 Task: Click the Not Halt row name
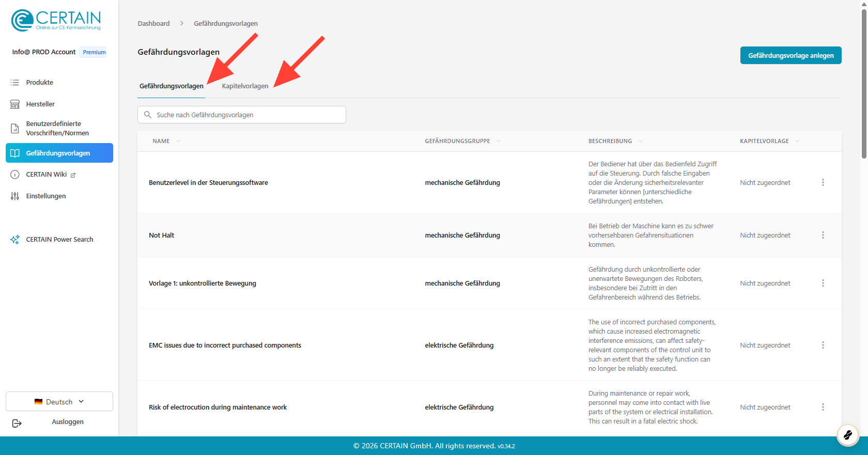(x=162, y=236)
